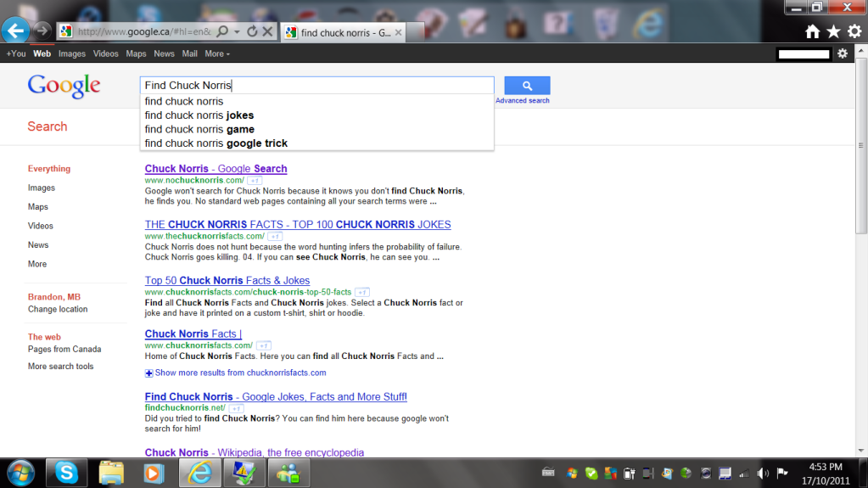Open Chuck Norris Wikipedia result
Viewport: 868px width, 488px height.
tap(254, 452)
